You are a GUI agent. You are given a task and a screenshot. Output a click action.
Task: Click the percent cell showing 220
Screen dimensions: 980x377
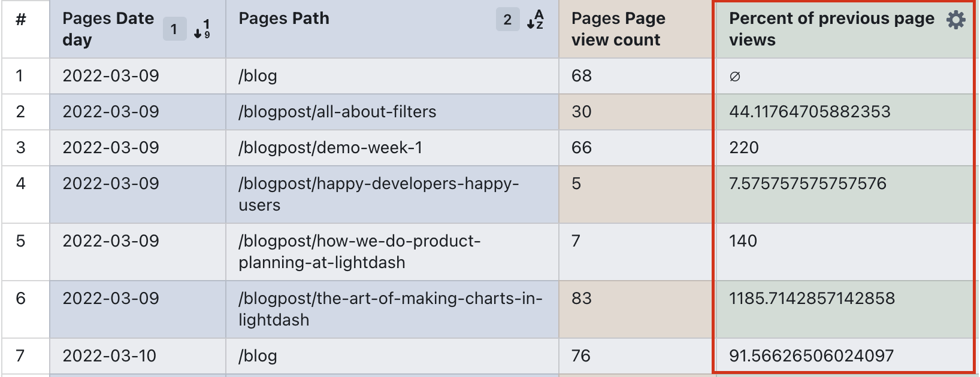tap(744, 148)
